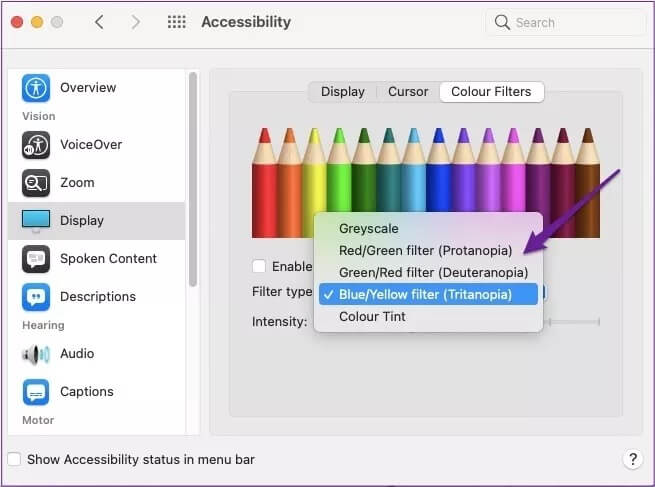Select the 'Spoken Content' sidebar label
Viewport: 655px width, 487px height.
coord(109,259)
